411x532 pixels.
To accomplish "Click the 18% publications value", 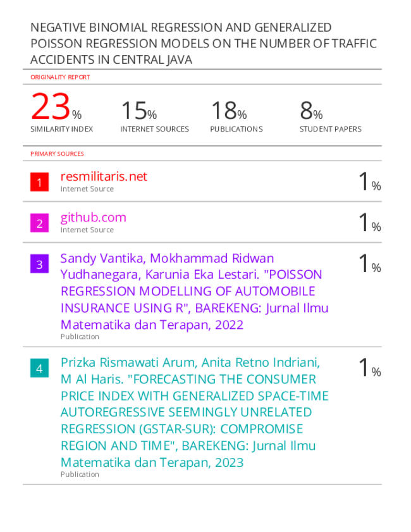I will pyautogui.click(x=228, y=111).
